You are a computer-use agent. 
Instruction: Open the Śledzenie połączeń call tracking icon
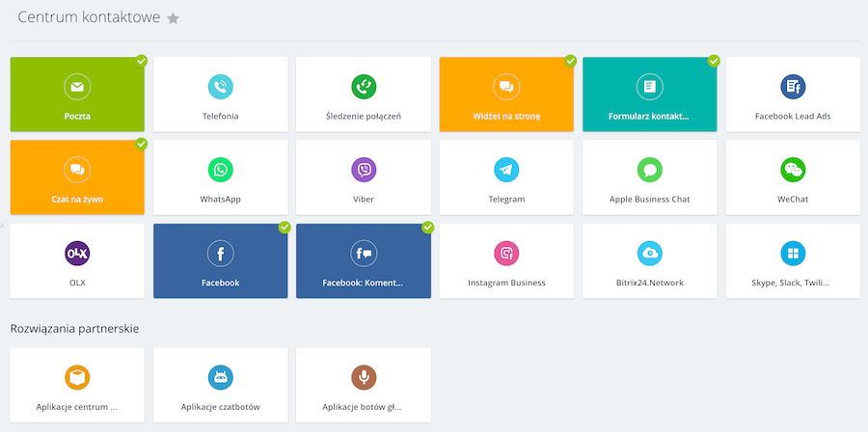click(364, 87)
